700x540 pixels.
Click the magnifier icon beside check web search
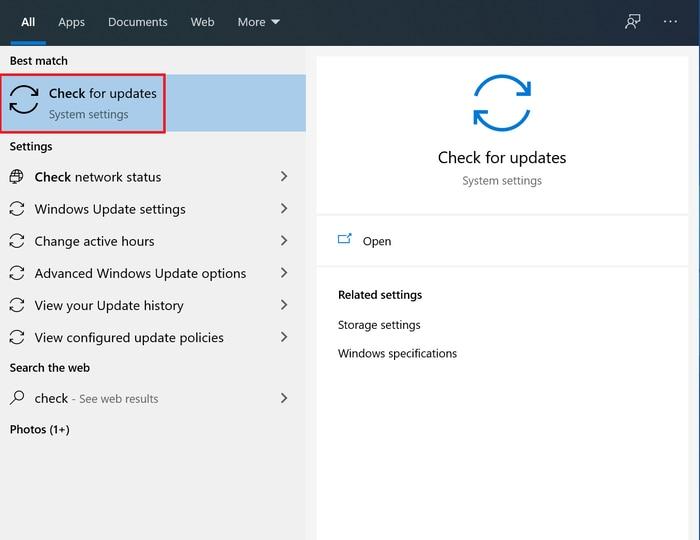click(x=17, y=398)
